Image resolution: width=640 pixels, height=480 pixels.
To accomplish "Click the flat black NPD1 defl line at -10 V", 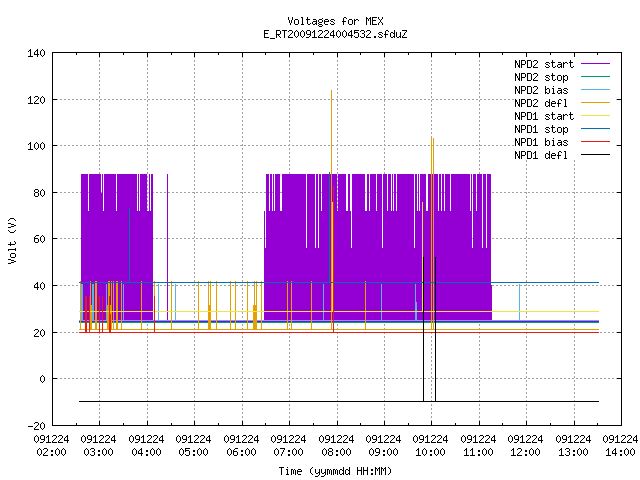I will [339, 401].
